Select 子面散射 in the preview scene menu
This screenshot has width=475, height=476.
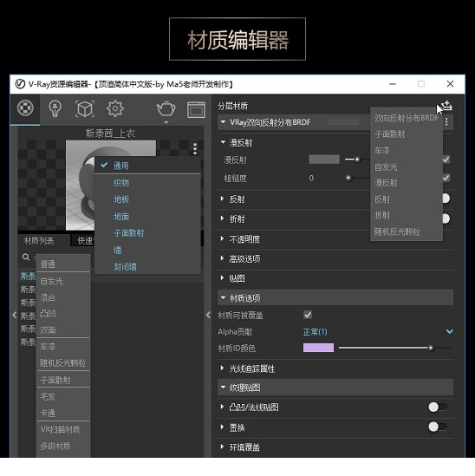(x=128, y=233)
